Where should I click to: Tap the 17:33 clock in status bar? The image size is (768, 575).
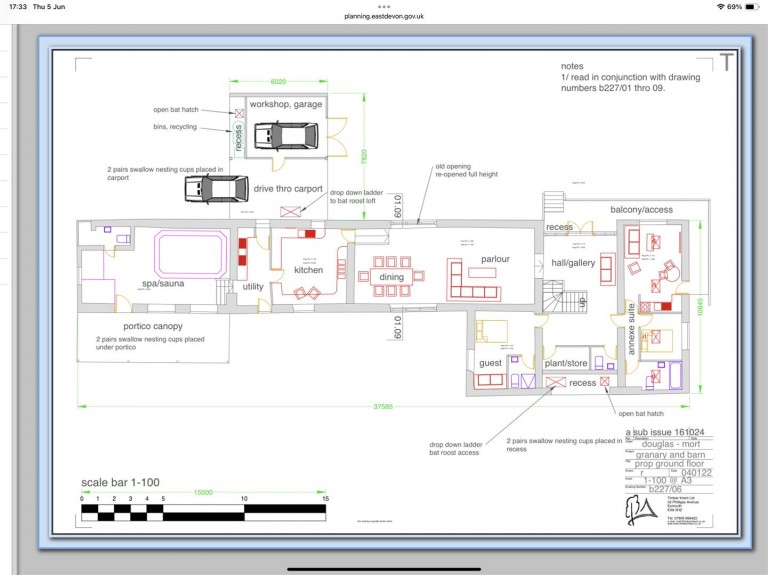coord(18,7)
